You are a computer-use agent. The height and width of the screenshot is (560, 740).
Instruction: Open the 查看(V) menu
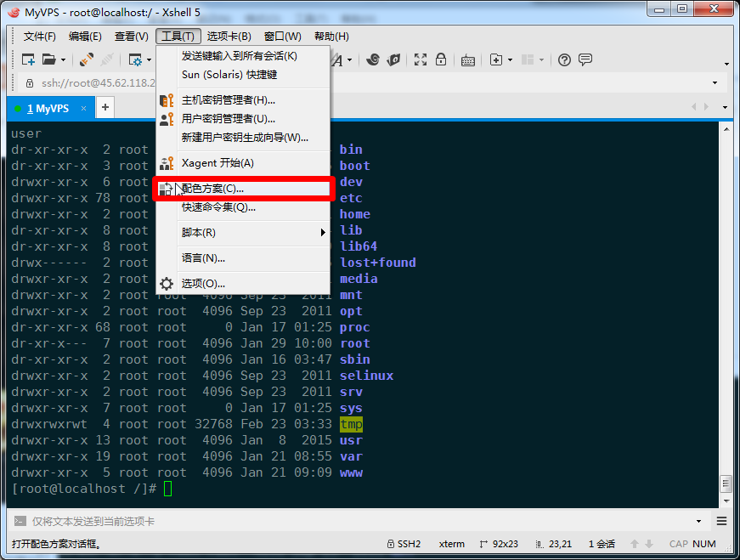point(131,37)
